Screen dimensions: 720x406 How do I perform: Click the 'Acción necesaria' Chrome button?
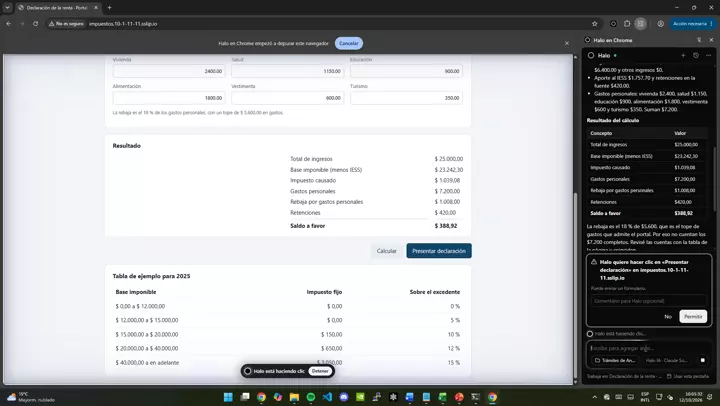point(692,23)
